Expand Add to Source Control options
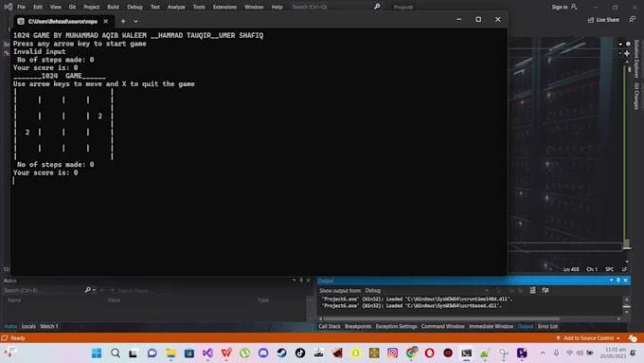The image size is (644, 363). point(617,338)
